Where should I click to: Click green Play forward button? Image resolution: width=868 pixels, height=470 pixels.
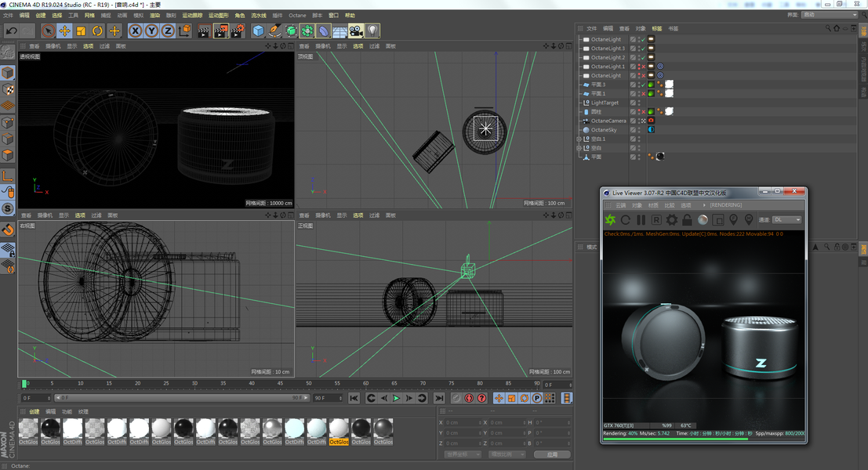(x=396, y=398)
